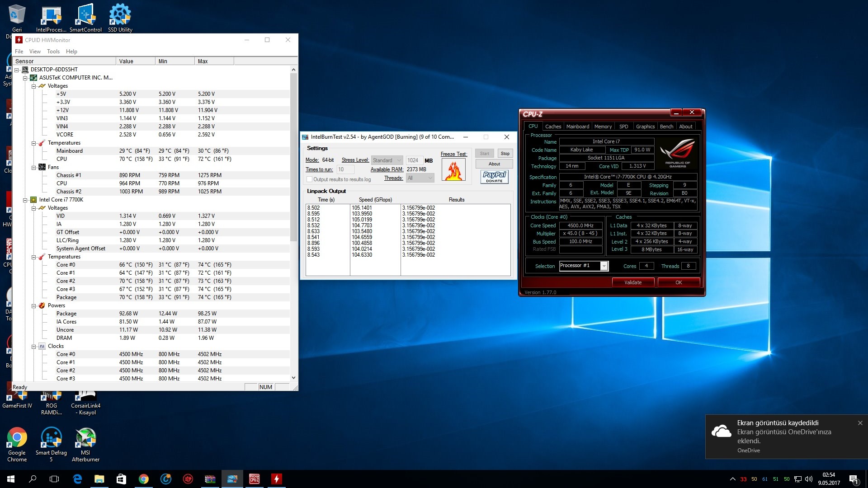Click the About button in IntelBurnTest

coord(494,164)
